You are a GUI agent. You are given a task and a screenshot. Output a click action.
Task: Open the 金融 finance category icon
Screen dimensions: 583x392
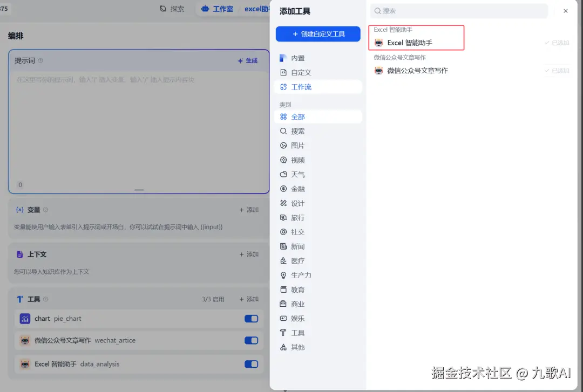coord(283,189)
